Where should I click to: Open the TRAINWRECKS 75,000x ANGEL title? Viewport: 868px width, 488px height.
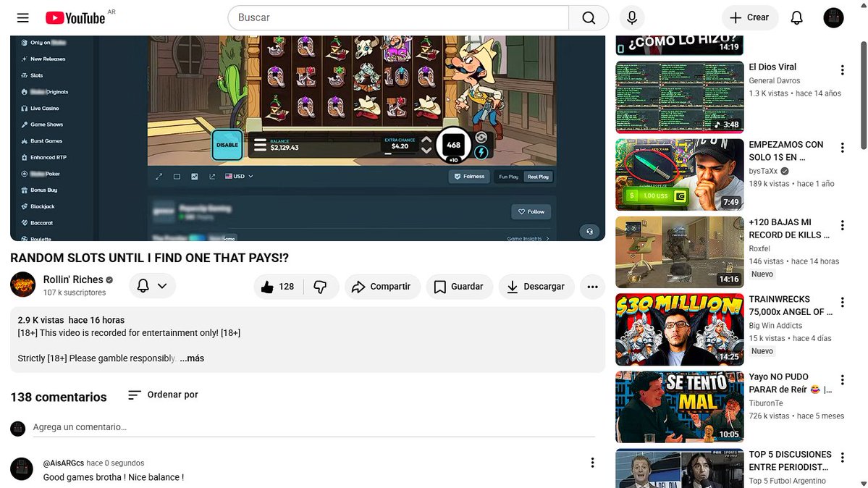(x=791, y=306)
